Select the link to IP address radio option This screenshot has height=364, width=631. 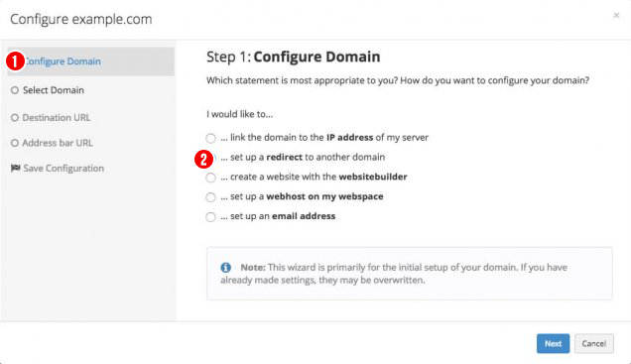click(211, 138)
